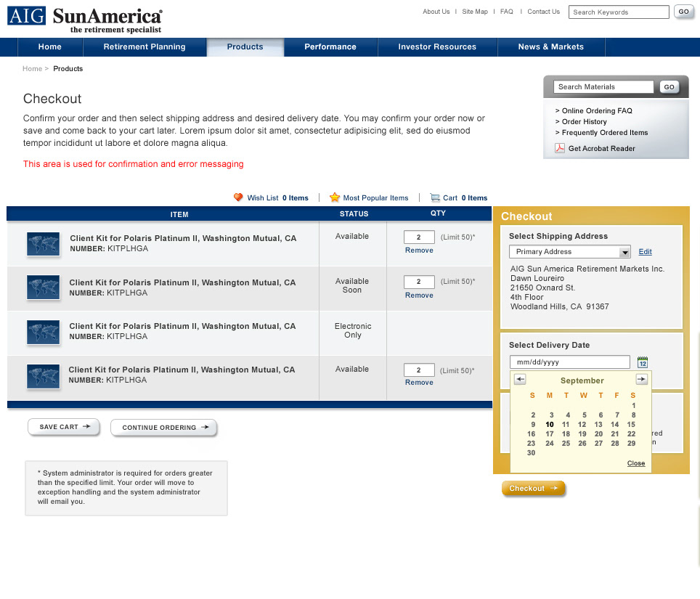Image resolution: width=700 pixels, height=599 pixels.
Task: Remove the last Client Kit item
Action: [419, 383]
